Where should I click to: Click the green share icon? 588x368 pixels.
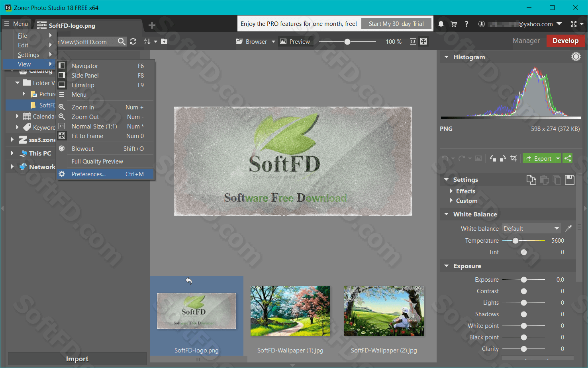568,158
